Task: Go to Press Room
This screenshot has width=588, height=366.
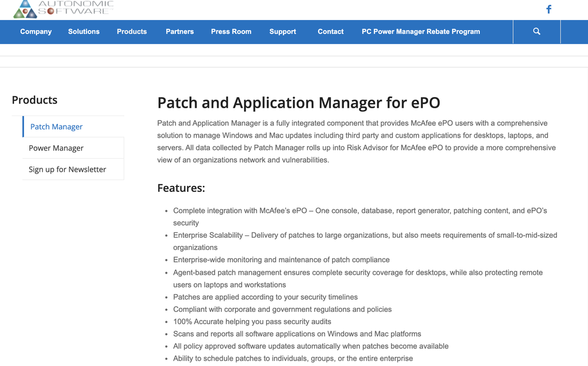Action: coord(231,32)
